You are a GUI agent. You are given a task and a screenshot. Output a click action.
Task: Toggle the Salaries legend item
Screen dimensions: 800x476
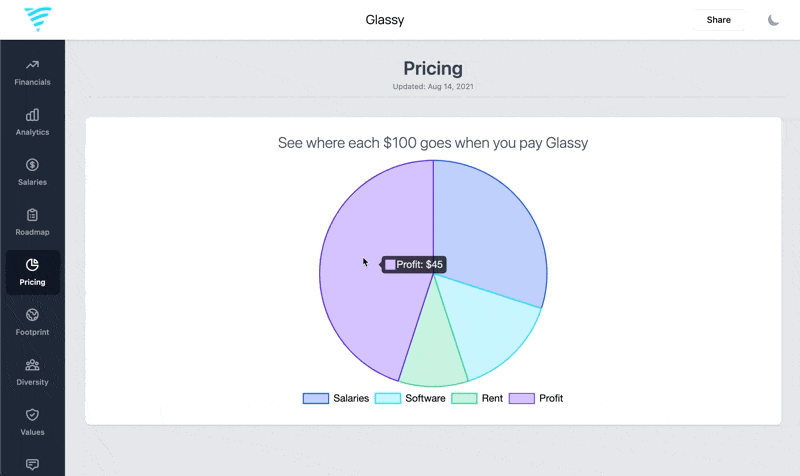click(336, 398)
